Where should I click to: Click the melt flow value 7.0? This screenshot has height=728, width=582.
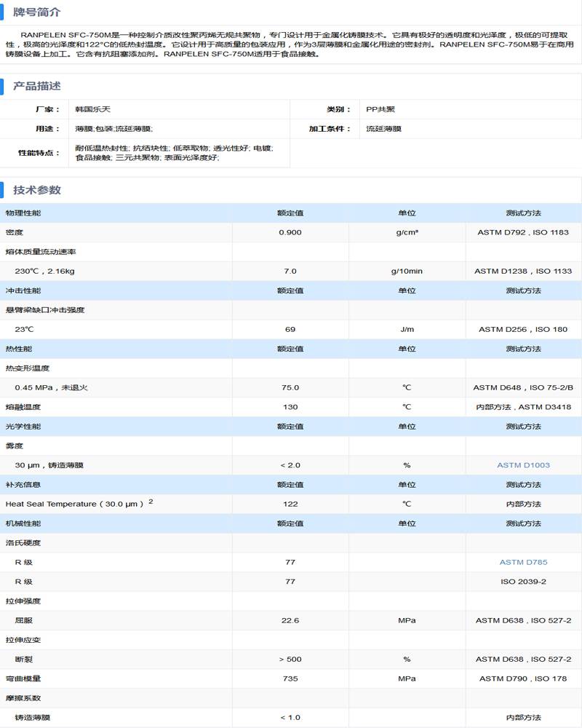point(290,271)
